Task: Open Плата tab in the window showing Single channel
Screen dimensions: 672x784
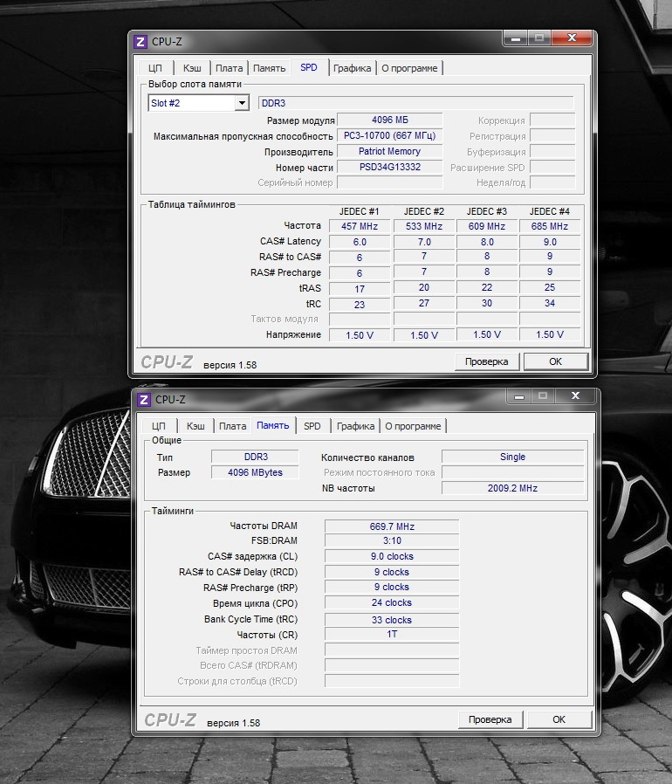Action: tap(232, 426)
